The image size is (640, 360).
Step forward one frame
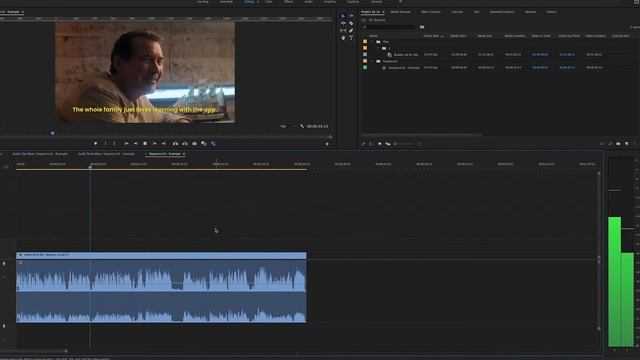pos(154,144)
